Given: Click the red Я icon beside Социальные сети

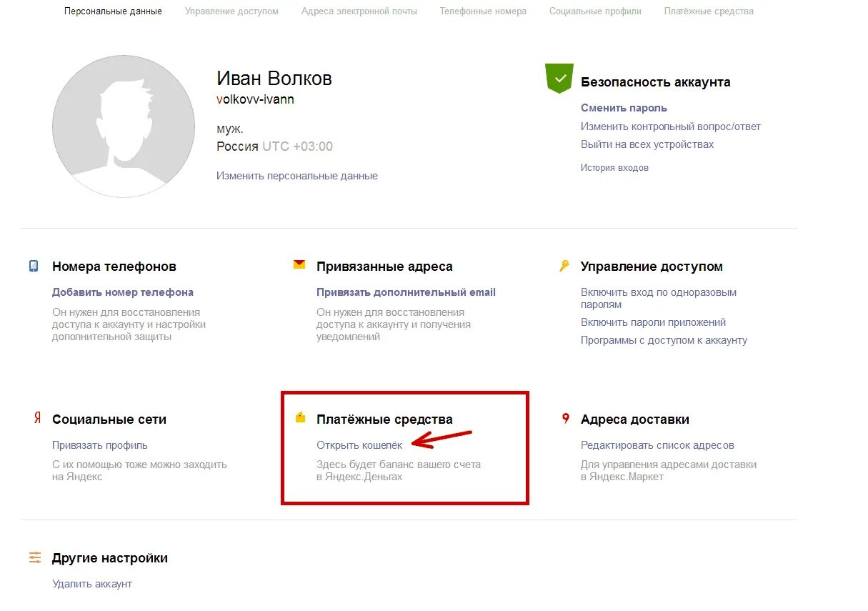Looking at the screenshot, I should pyautogui.click(x=37, y=418).
